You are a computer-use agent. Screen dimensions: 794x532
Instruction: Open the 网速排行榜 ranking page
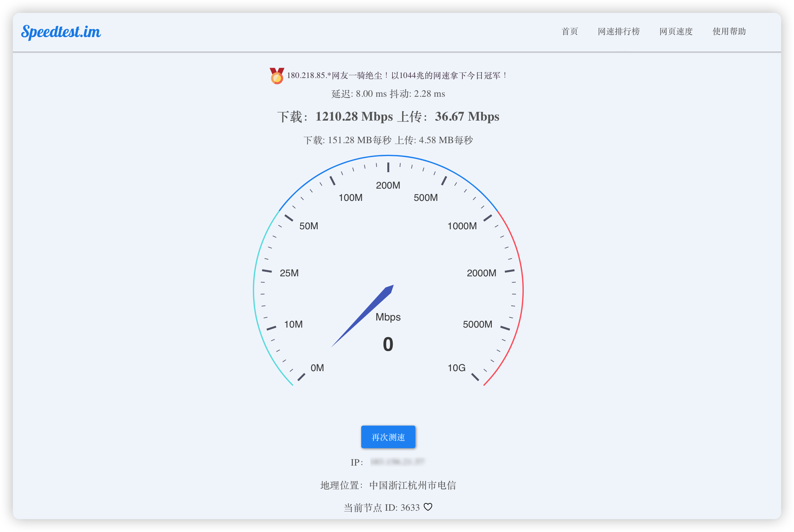[x=619, y=32]
